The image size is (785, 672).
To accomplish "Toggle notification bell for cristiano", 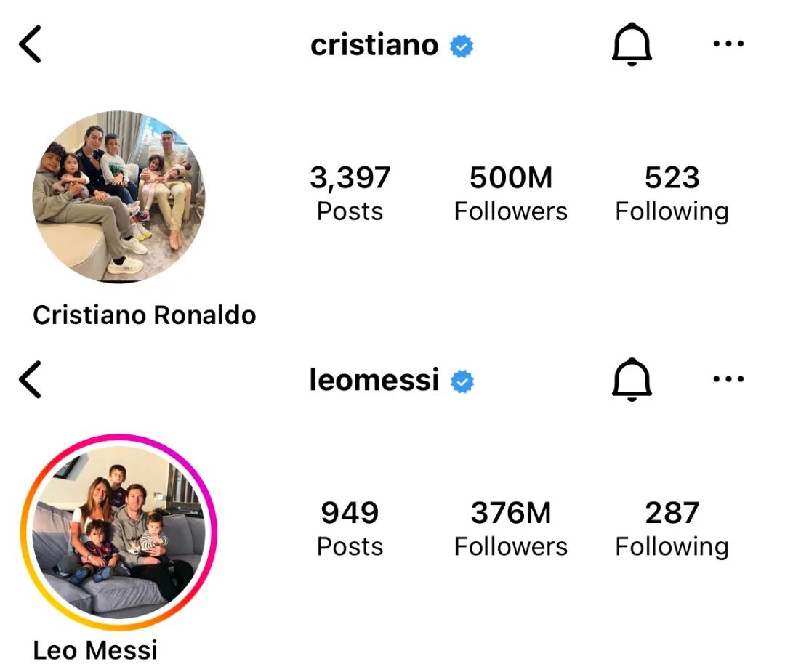I will click(x=631, y=45).
